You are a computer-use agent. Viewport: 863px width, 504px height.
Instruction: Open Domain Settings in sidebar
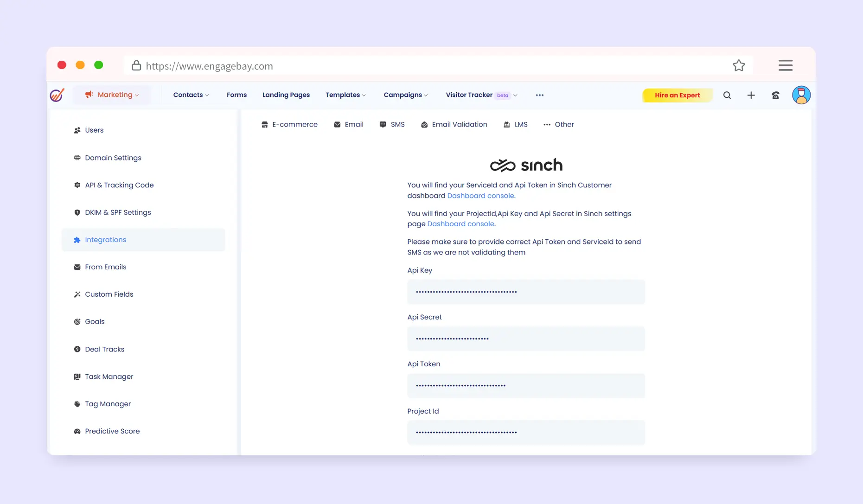point(113,158)
